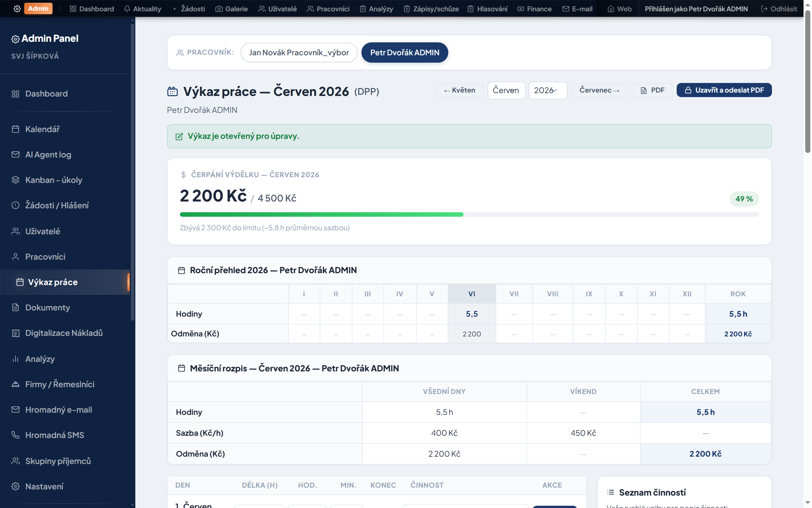Click the Žádosti / Hlášení alert icon

click(x=16, y=205)
